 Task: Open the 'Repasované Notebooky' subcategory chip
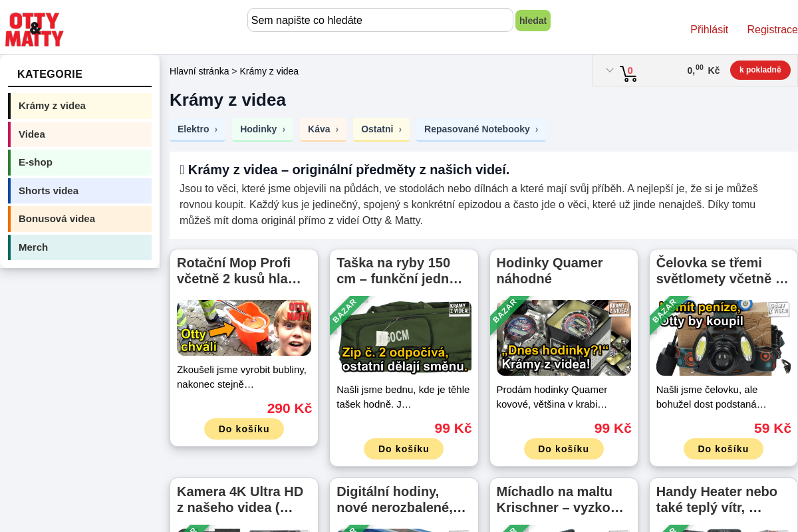point(481,129)
